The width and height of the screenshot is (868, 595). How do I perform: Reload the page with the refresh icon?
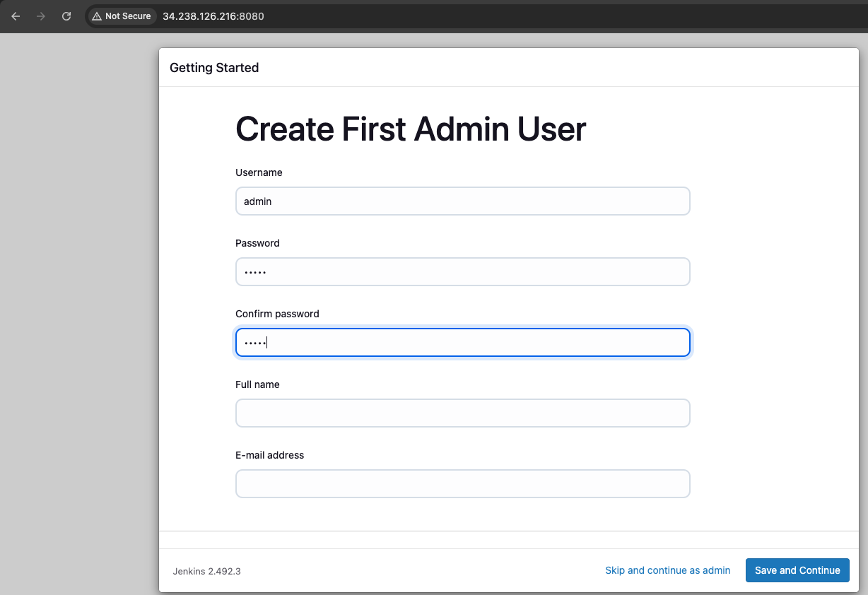click(66, 16)
